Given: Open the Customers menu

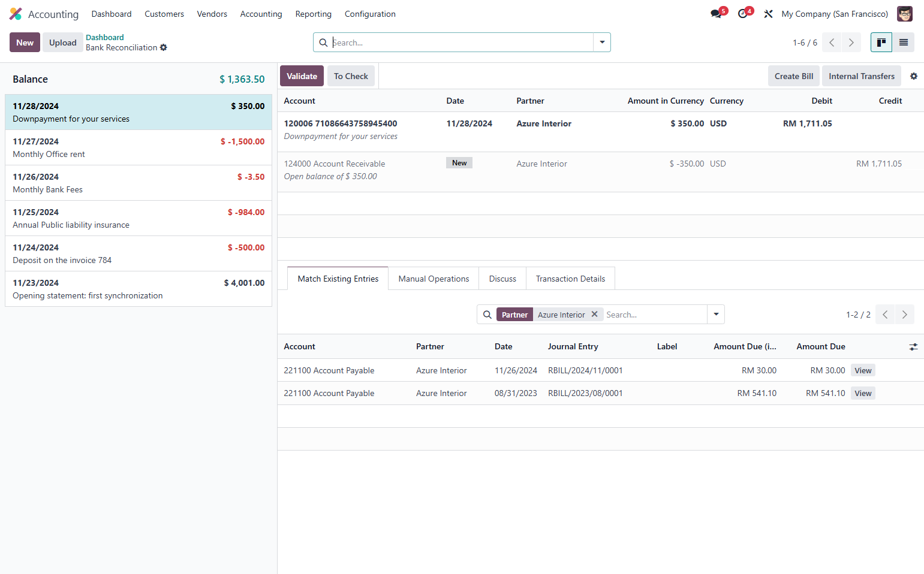Looking at the screenshot, I should 164,14.
